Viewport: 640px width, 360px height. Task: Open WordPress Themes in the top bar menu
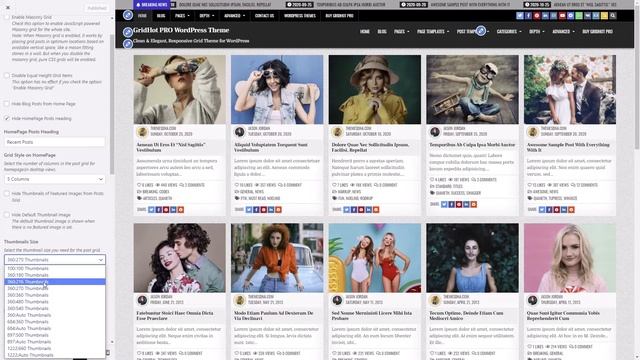pos(300,16)
